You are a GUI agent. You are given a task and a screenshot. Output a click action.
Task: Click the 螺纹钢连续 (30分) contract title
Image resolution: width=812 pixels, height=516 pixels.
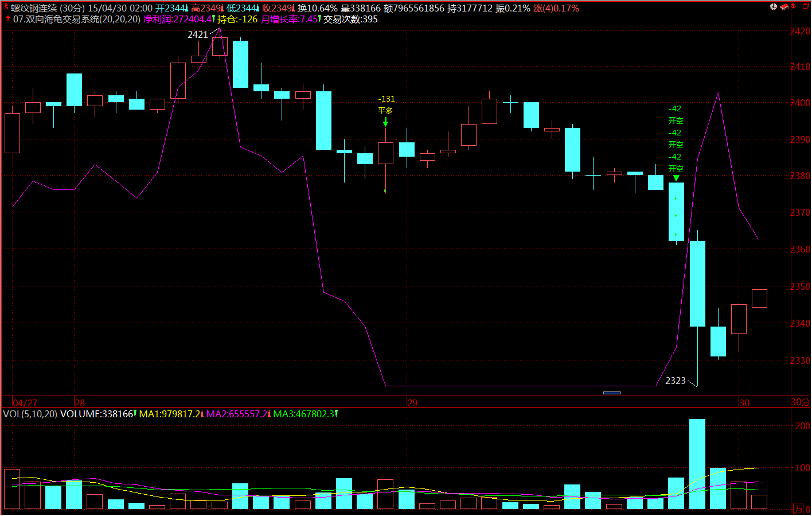(48, 9)
